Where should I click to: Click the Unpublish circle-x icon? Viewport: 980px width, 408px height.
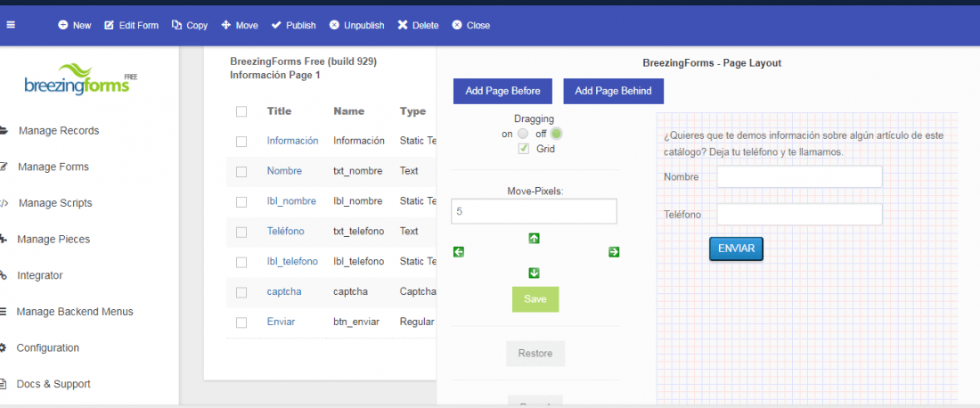click(x=334, y=26)
